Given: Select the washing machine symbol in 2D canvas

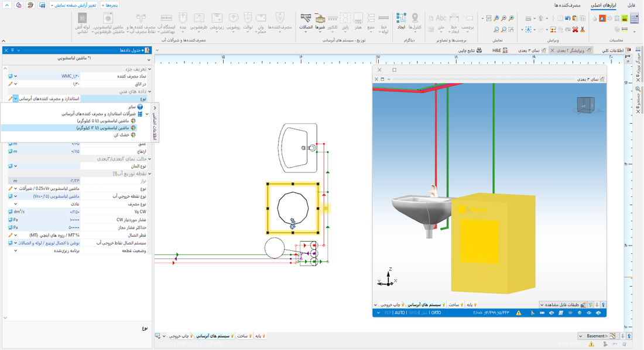Looking at the screenshot, I should point(293,209).
